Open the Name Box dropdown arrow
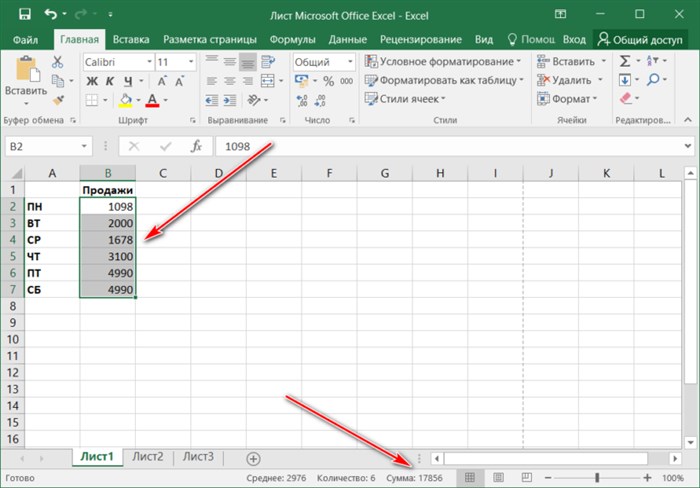 tap(84, 146)
